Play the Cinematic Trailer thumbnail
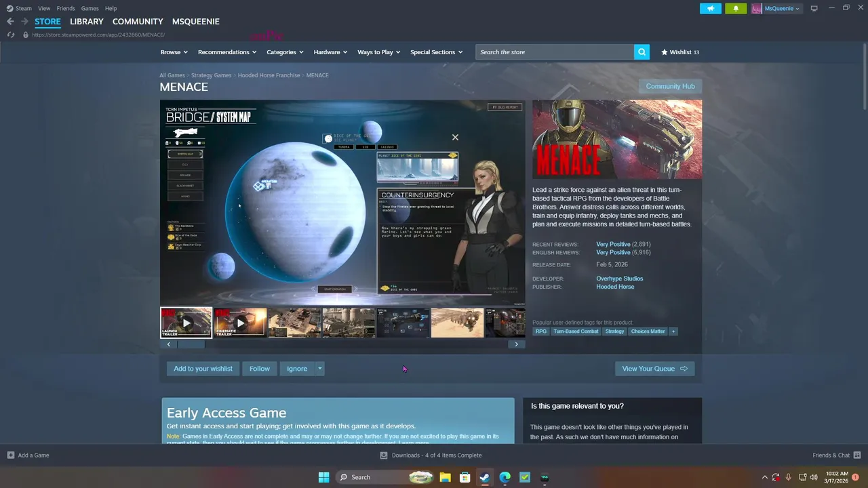Image resolution: width=868 pixels, height=488 pixels. click(241, 323)
